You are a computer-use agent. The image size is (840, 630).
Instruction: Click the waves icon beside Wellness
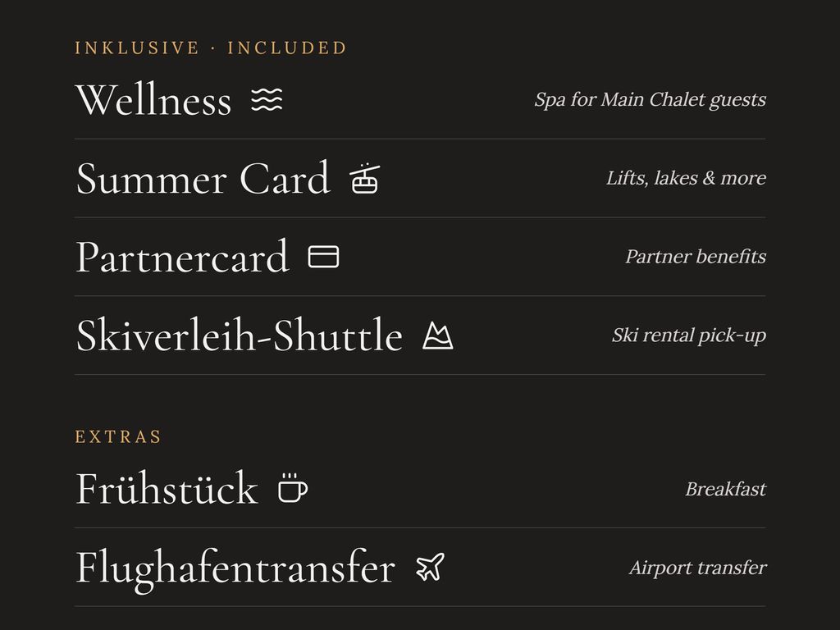(x=267, y=99)
